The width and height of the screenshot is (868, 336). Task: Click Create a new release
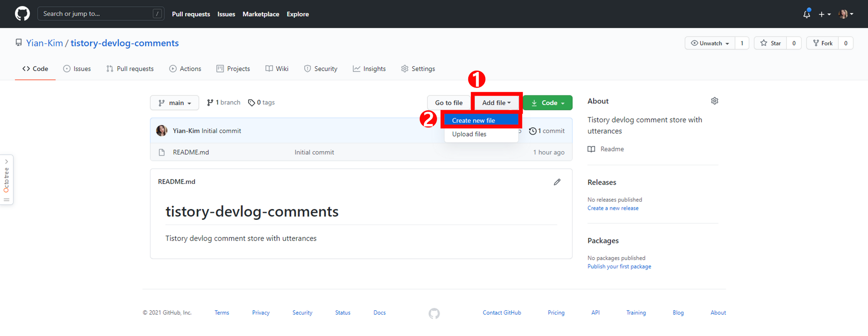(613, 208)
